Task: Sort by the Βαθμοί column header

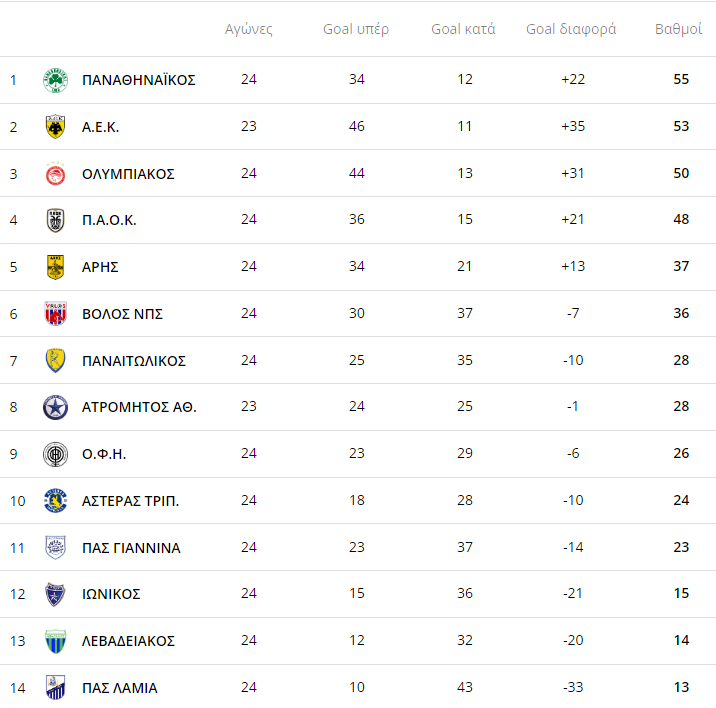Action: [x=678, y=29]
